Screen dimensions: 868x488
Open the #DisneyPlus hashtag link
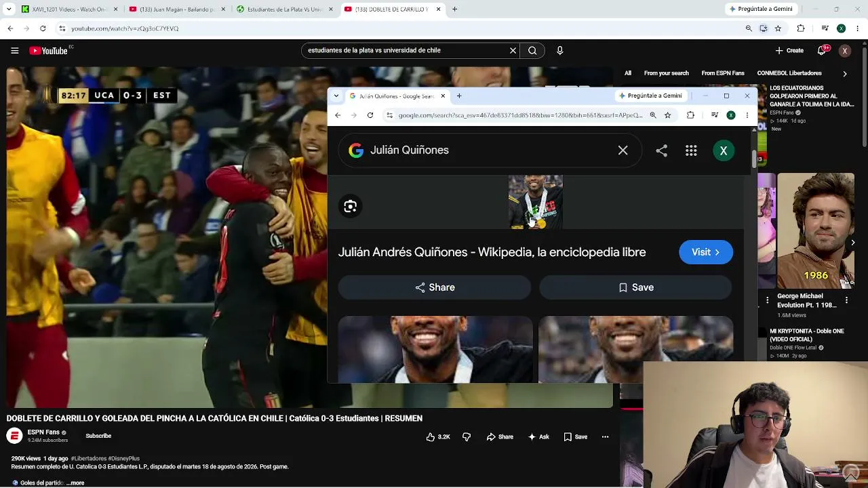coord(123,459)
